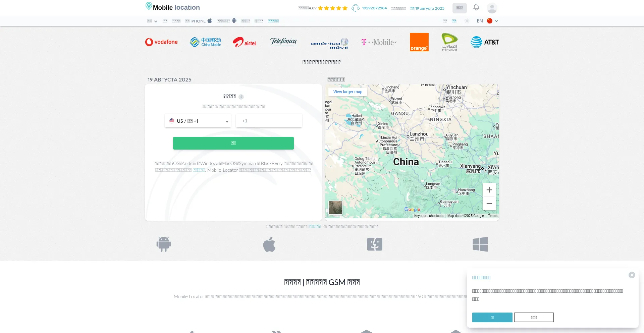The width and height of the screenshot is (644, 333).
Task: Click Map data ©2025 Google text
Action: click(466, 216)
